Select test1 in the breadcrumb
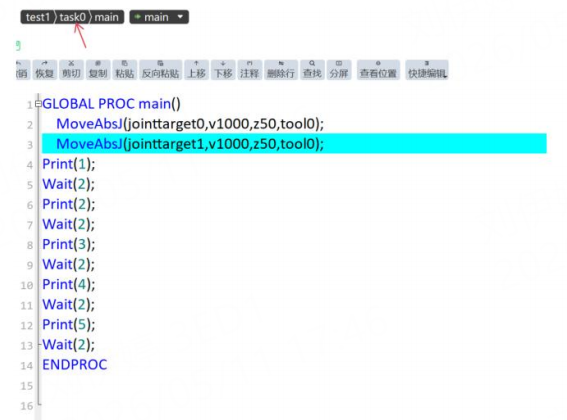This screenshot has height=420, width=567. 38,17
